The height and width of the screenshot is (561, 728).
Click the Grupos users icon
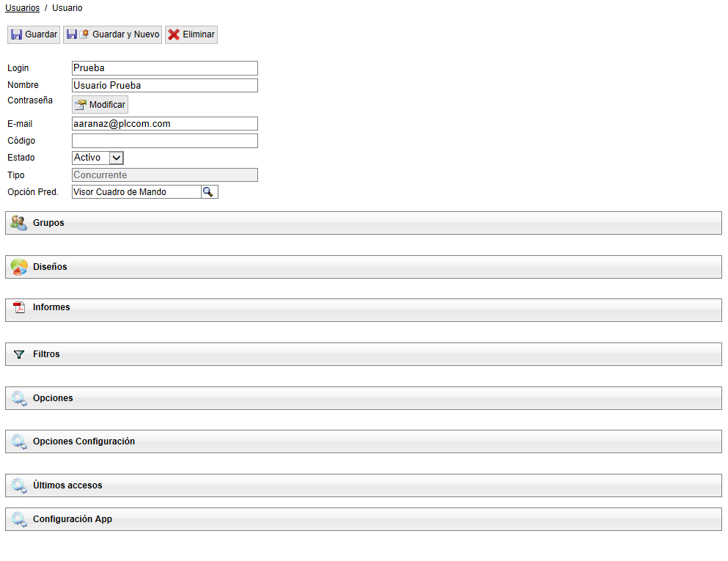point(19,223)
